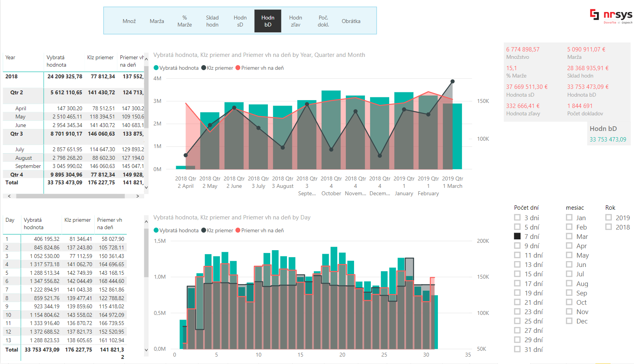The image size is (634, 364).
Task: Click the right arrow on the table's horizontal scrollbar
Action: pyautogui.click(x=137, y=196)
